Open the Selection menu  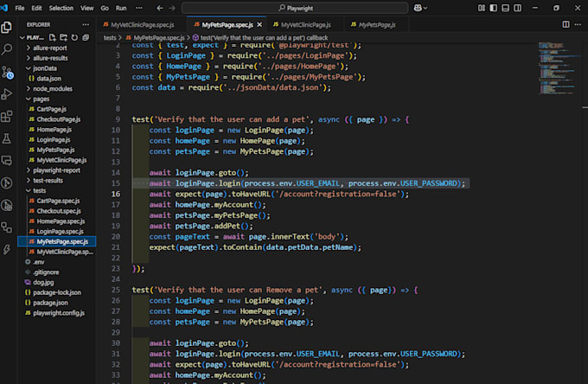61,8
